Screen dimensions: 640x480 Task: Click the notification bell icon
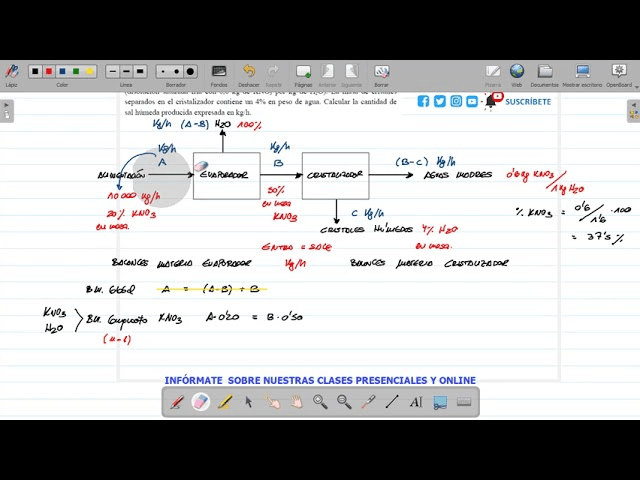click(491, 102)
